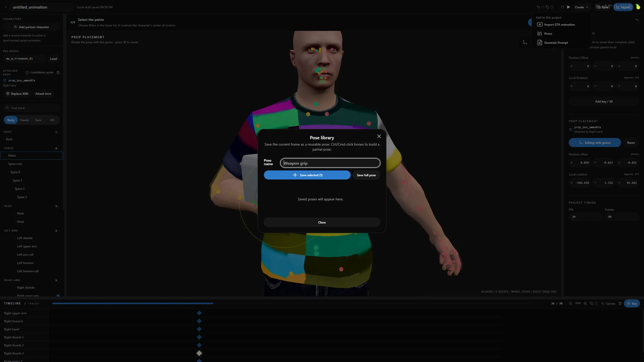Viewport: 644px width, 362px height.
Task: Select the Body bone tab
Action: click(11, 120)
